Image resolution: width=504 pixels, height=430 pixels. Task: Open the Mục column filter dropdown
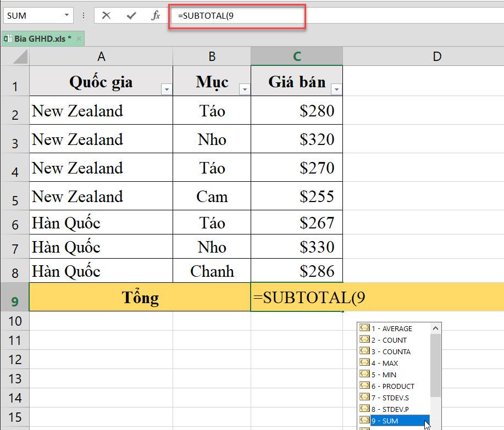(x=244, y=89)
